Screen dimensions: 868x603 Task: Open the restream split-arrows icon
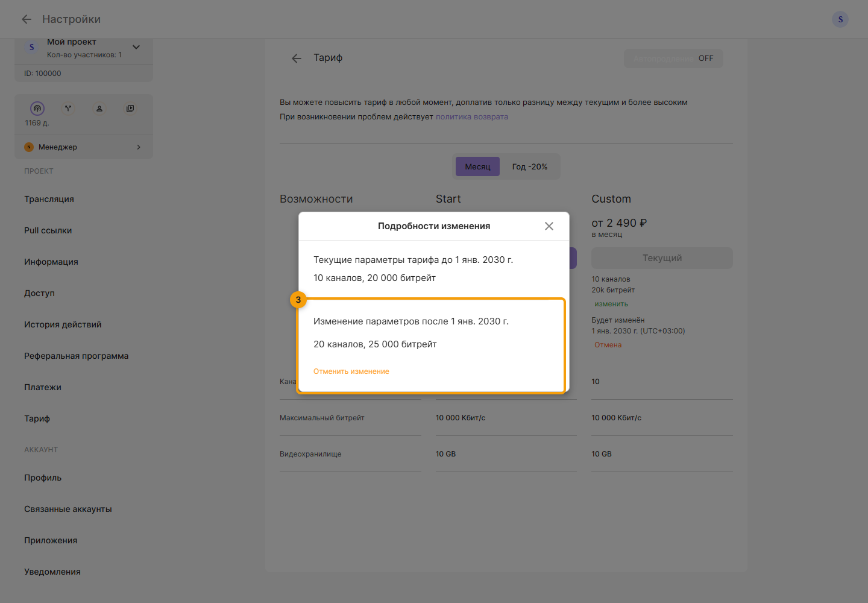tap(68, 109)
